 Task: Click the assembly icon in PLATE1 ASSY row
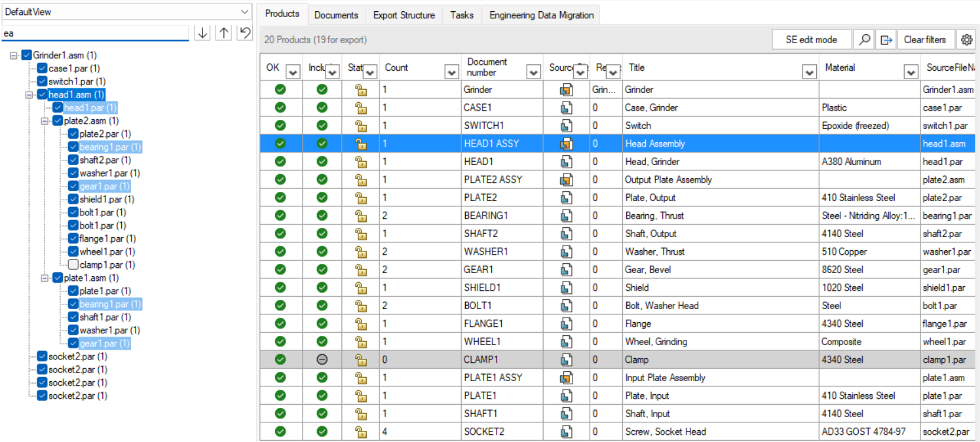coord(567,378)
